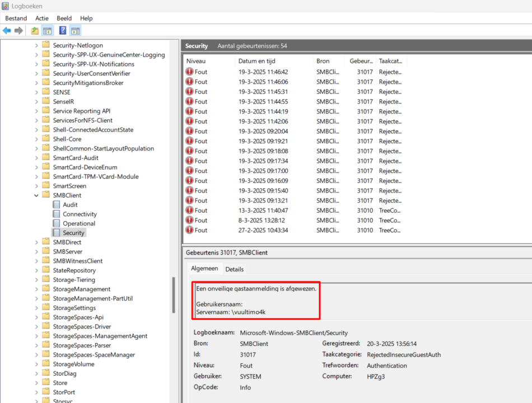
Task: Expand the SMBServer folder node
Action: tap(37, 252)
